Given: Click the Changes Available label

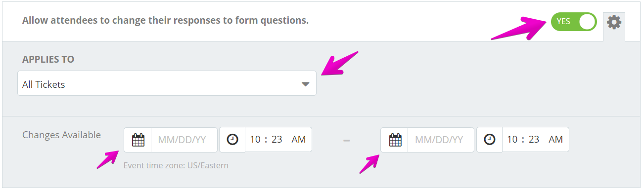Looking at the screenshot, I should (62, 135).
